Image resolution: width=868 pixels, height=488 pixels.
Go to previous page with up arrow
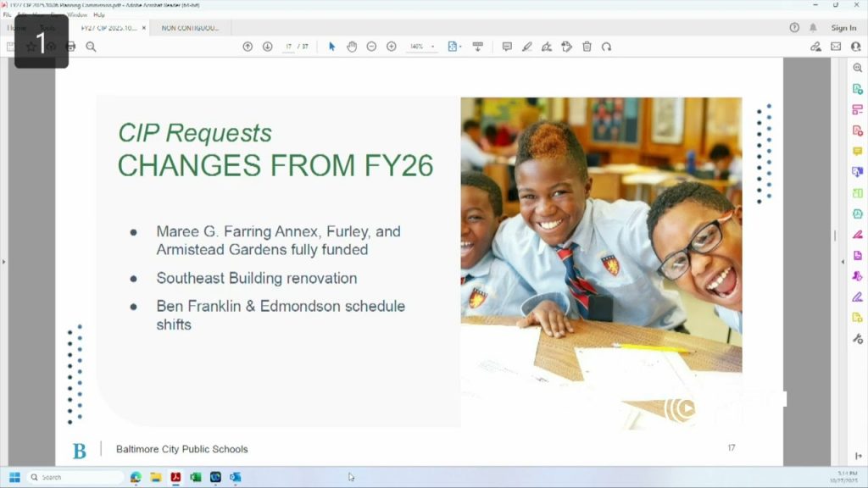(x=248, y=47)
